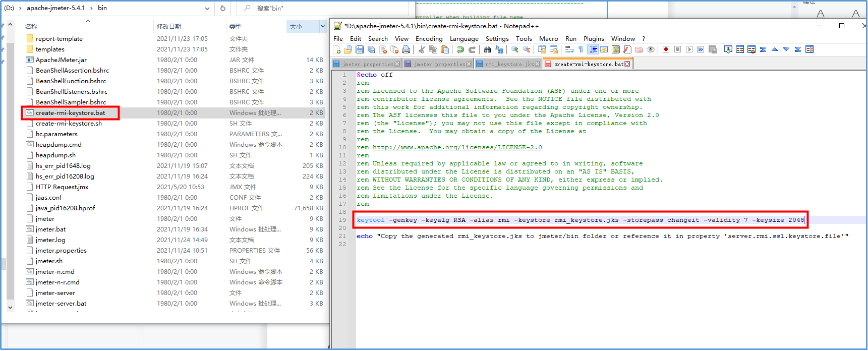Screen dimensions: 868x351
Task: Select line number 19 in the gutter
Action: [x=342, y=220]
